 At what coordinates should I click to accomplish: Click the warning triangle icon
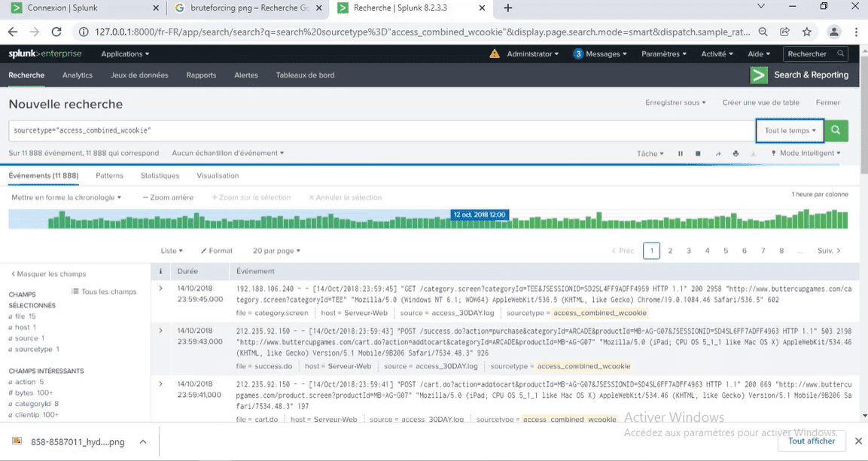pos(495,53)
